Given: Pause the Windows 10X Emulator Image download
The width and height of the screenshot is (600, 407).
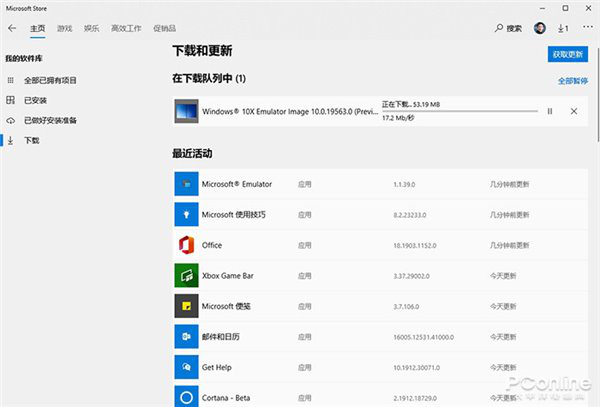Looking at the screenshot, I should coord(550,111).
